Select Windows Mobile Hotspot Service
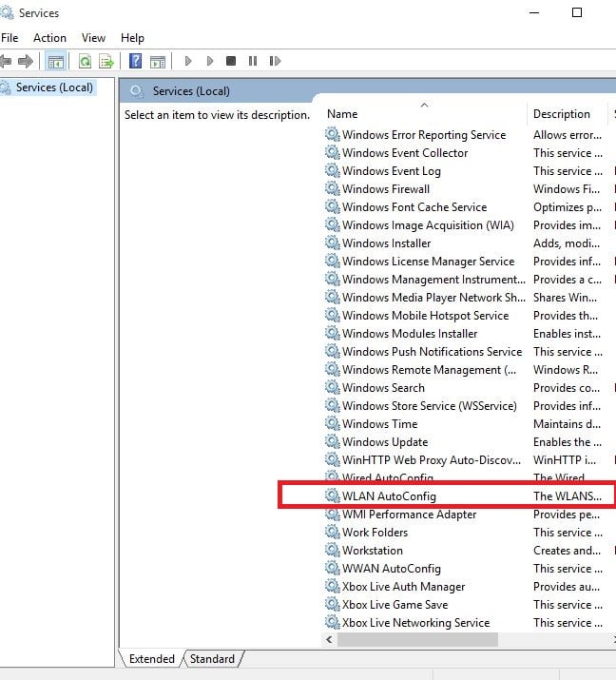The height and width of the screenshot is (680, 616). (425, 316)
